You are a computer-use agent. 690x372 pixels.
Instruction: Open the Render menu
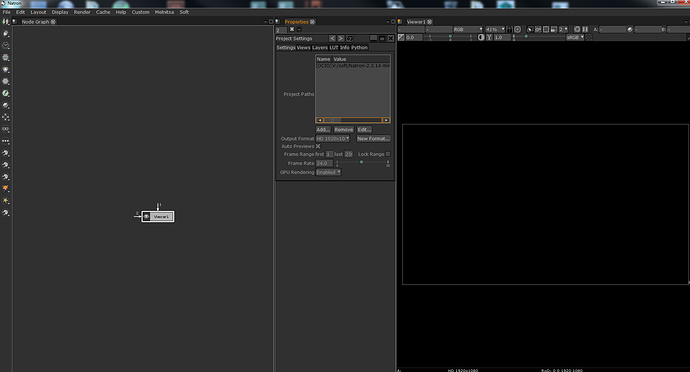coord(82,12)
